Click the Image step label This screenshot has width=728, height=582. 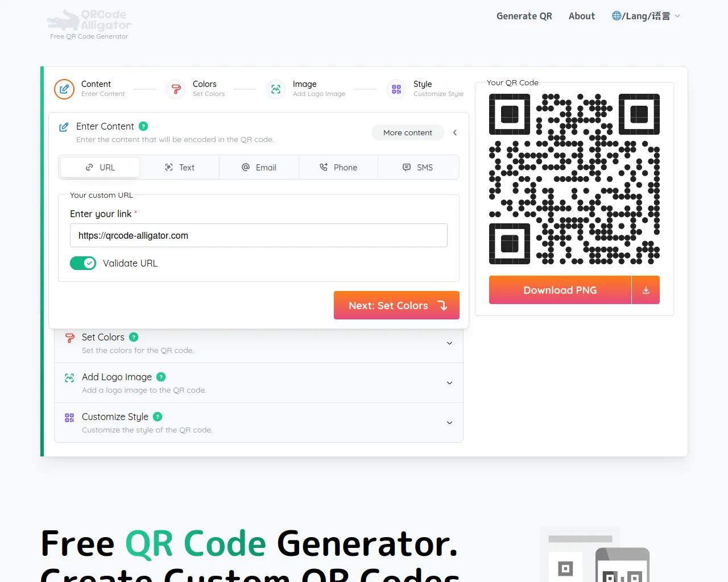point(305,84)
